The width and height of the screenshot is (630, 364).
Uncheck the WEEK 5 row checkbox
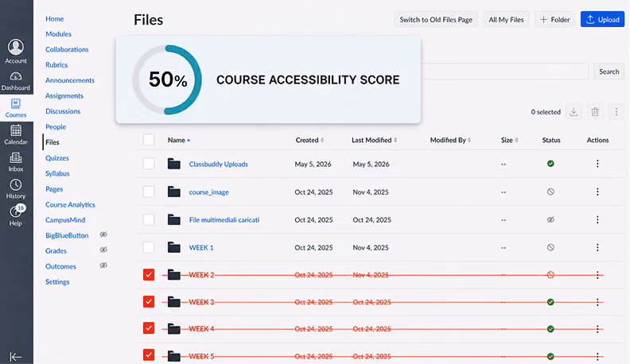tap(149, 355)
